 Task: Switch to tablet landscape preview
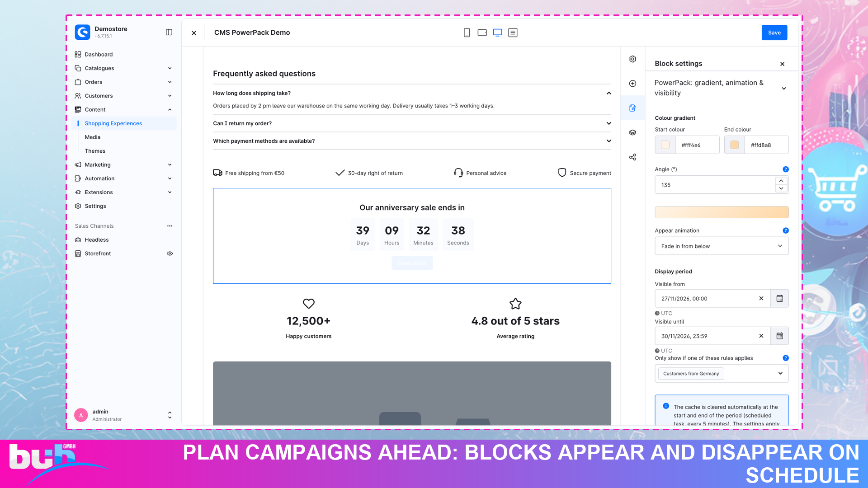point(482,33)
